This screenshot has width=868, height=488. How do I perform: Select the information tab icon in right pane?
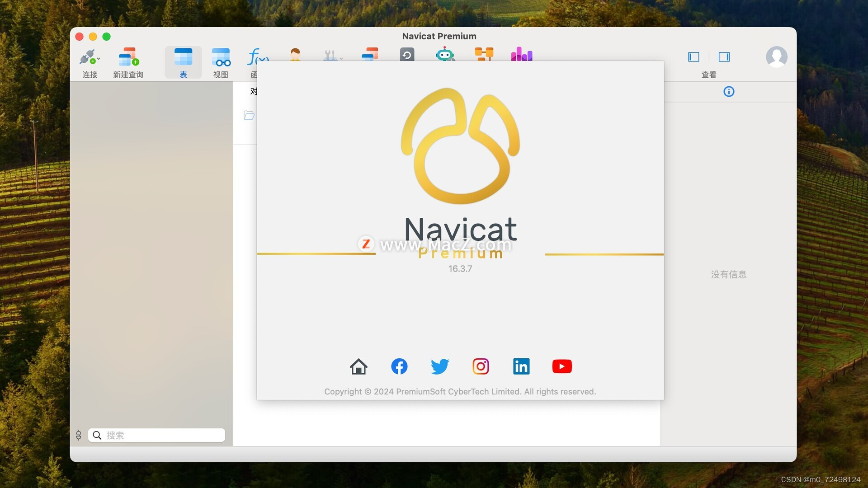tap(729, 92)
